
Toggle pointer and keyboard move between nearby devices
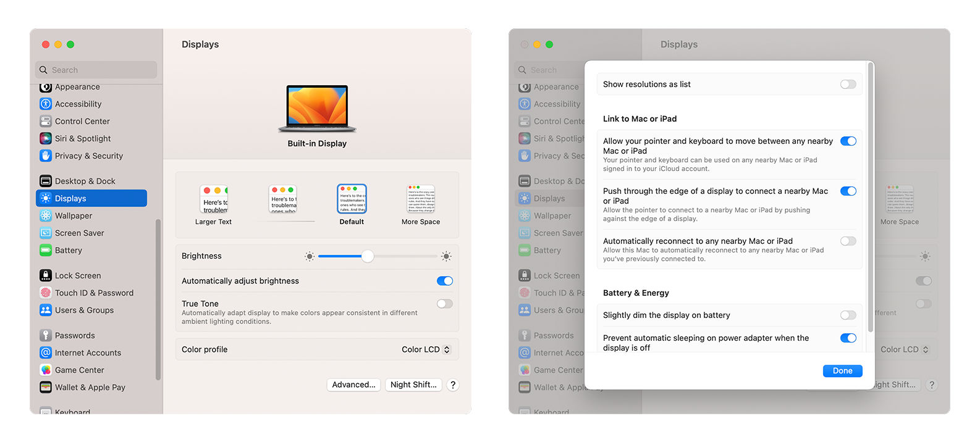tap(848, 141)
